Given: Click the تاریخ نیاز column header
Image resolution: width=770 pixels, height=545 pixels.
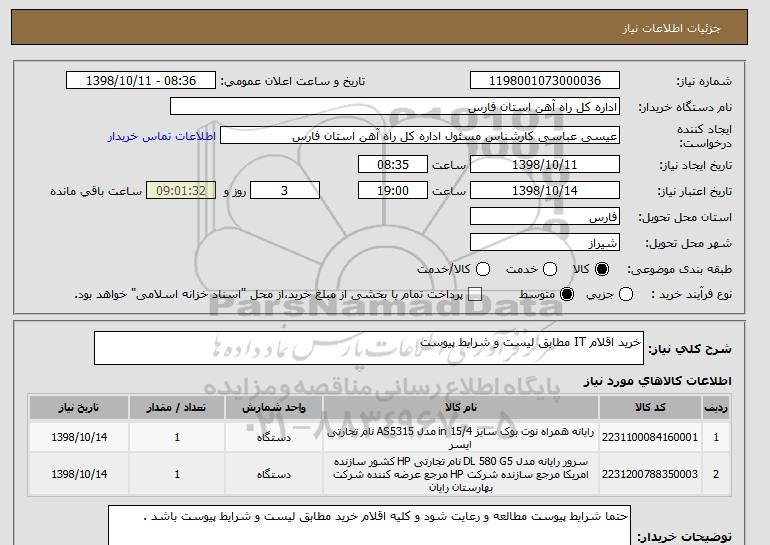Looking at the screenshot, I should coord(79,407).
